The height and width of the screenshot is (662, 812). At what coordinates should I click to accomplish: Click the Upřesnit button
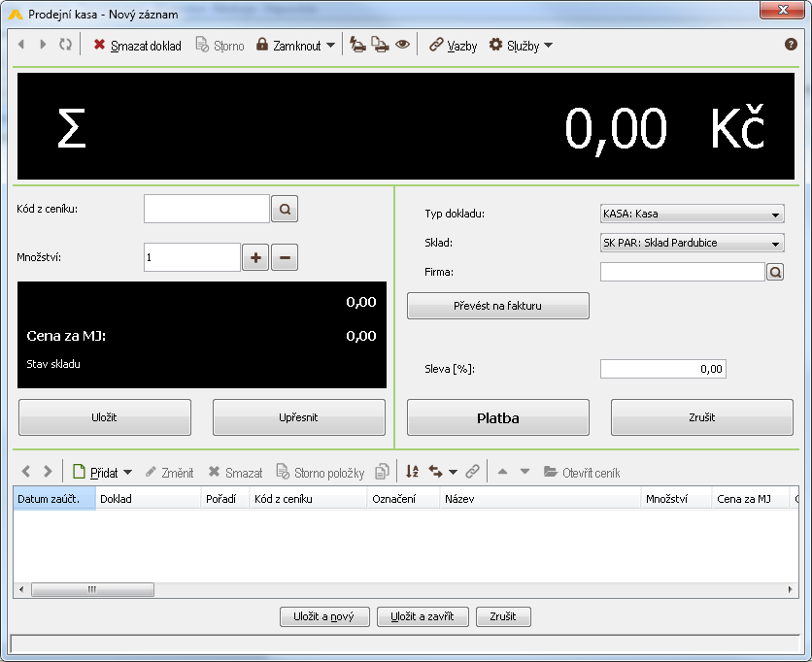pyautogui.click(x=299, y=417)
